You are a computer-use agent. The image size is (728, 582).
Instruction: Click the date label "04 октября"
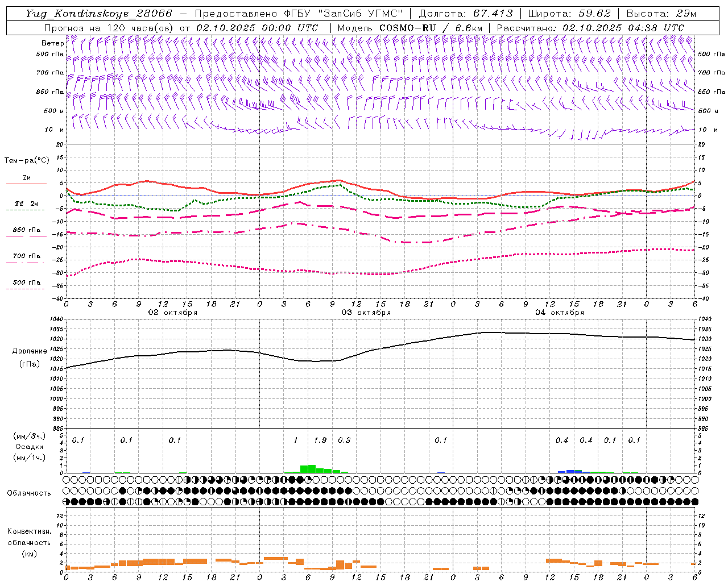[560, 313]
